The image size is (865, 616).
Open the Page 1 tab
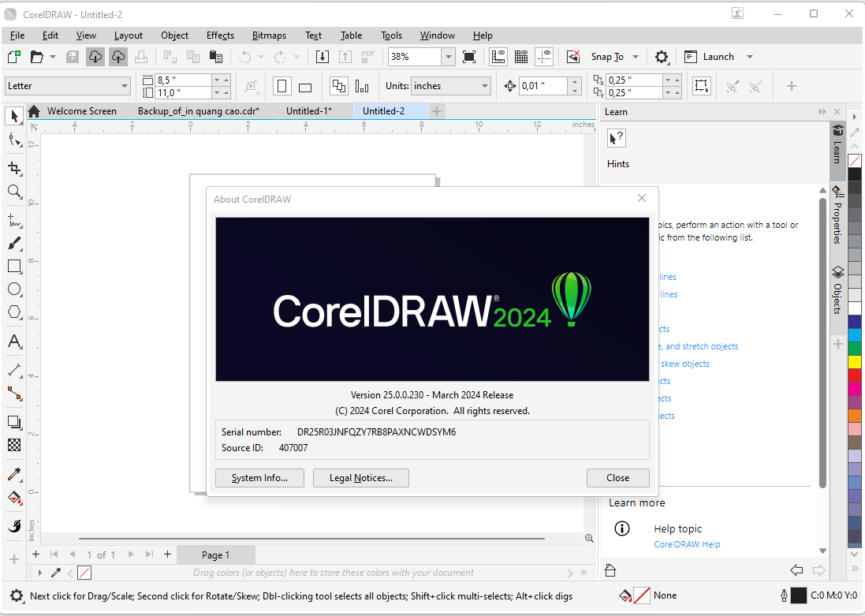(x=216, y=554)
